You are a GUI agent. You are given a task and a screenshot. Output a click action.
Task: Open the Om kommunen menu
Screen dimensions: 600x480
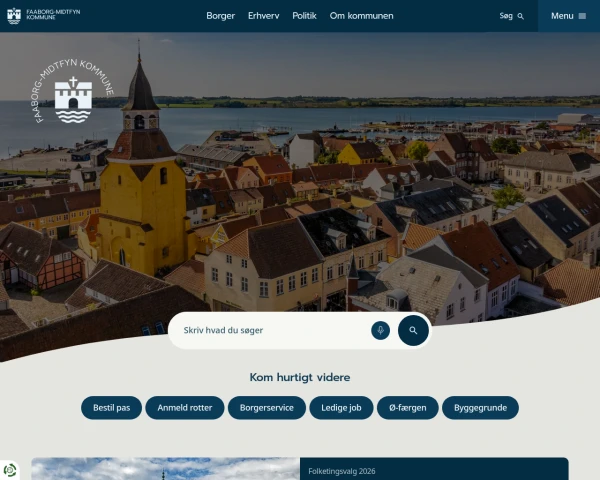point(361,16)
